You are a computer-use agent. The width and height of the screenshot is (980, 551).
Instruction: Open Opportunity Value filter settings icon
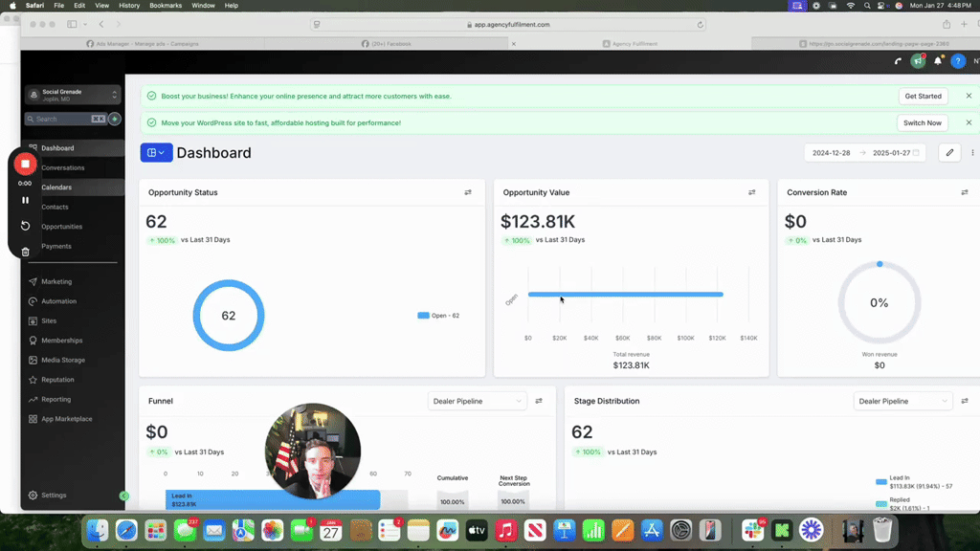(752, 192)
